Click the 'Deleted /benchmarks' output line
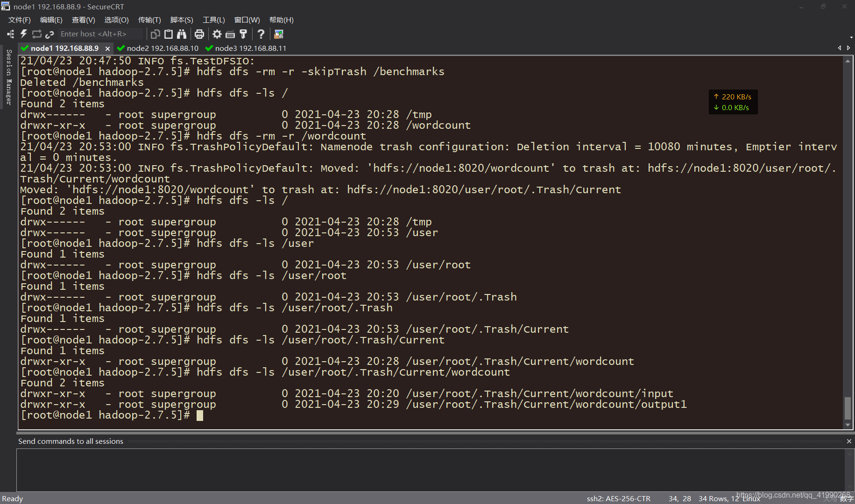The width and height of the screenshot is (855, 504). 82,82
